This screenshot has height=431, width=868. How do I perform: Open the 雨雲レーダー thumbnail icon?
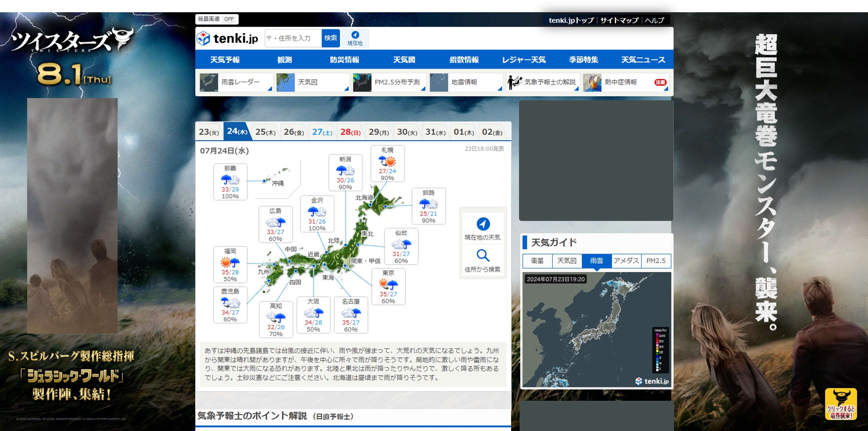[x=209, y=82]
